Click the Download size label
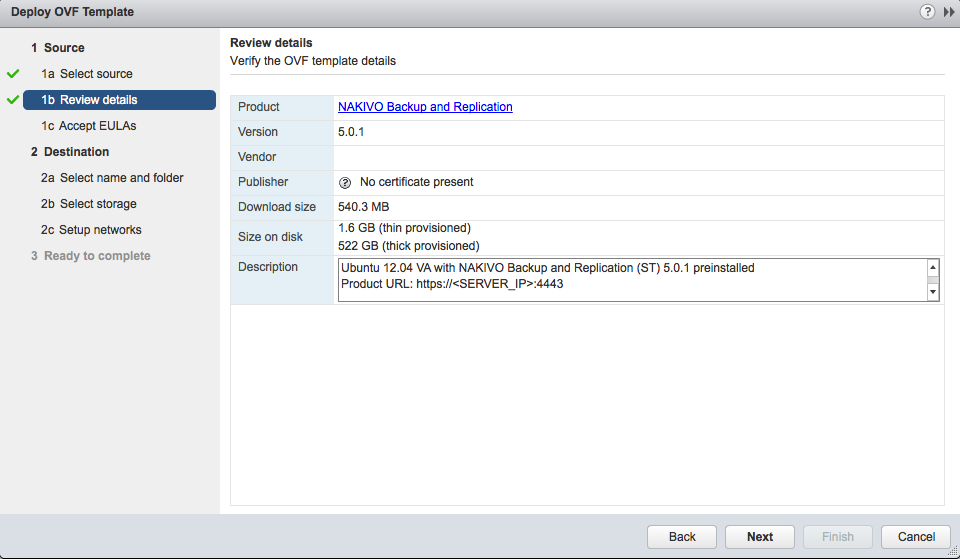This screenshot has height=559, width=960. click(277, 207)
